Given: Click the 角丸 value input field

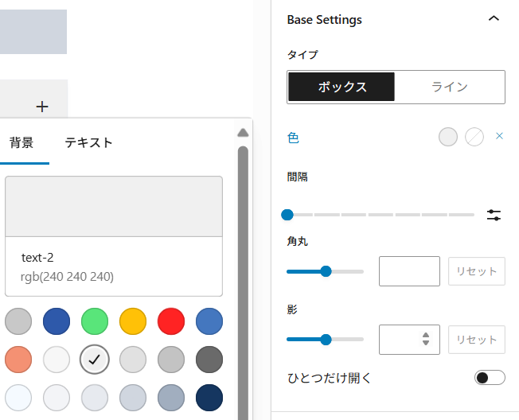Looking at the screenshot, I should tap(409, 271).
